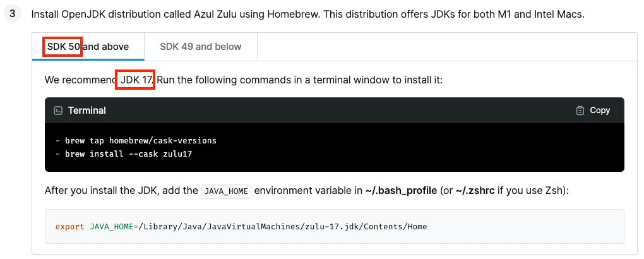644x259 pixels.
Task: Click the JAVA_HOME inline code chip in sentence
Action: [x=226, y=191]
